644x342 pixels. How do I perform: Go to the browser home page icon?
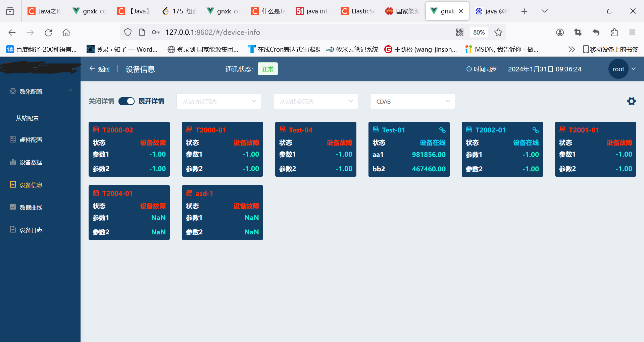[66, 33]
